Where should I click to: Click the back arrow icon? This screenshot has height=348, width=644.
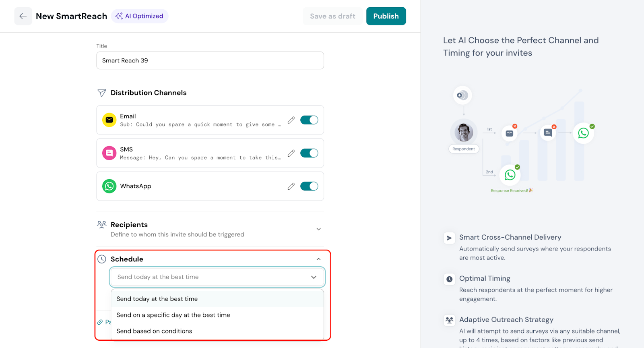click(23, 16)
